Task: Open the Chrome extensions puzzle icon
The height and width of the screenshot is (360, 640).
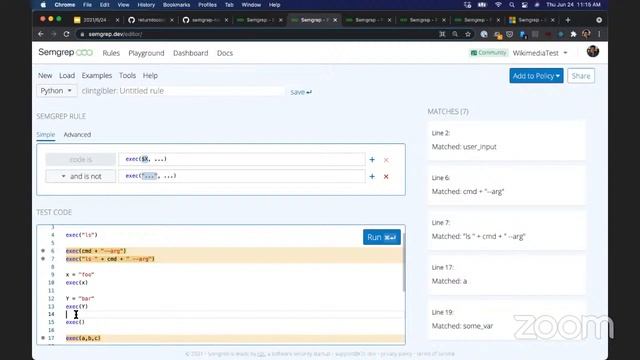Action: [573, 34]
